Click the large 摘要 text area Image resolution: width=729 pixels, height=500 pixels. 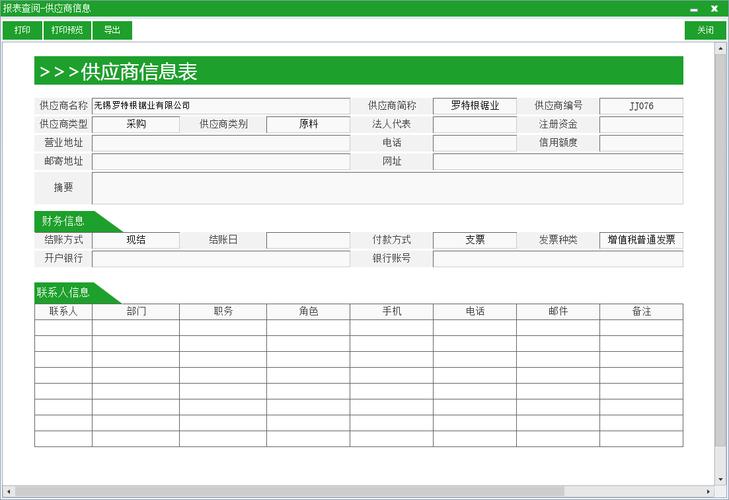point(387,187)
